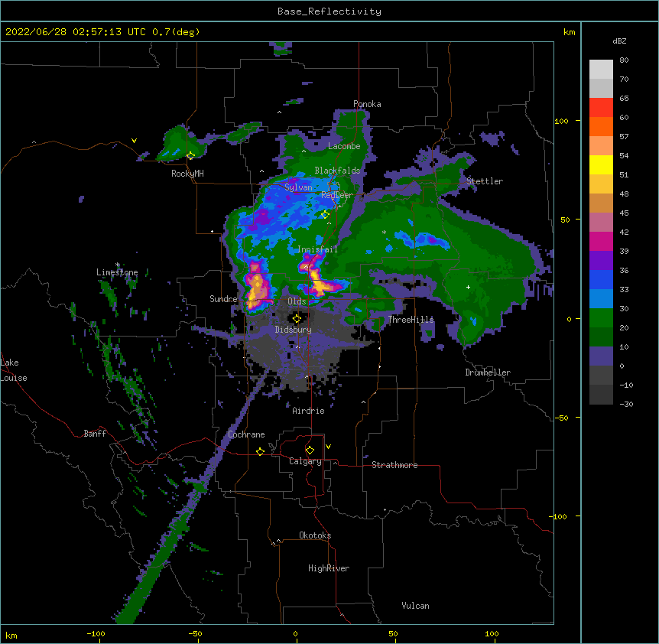
Task: Click the Sundre city label
Action: tap(223, 299)
